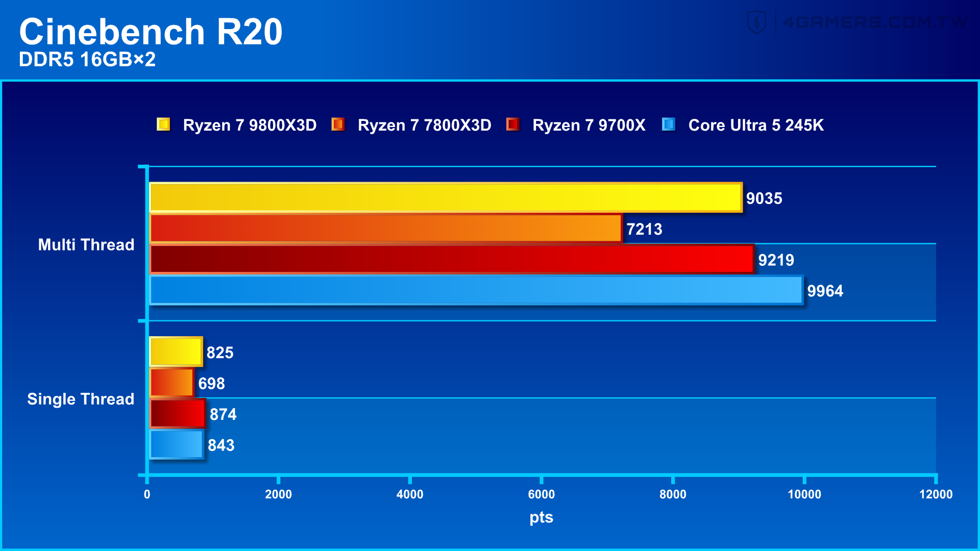This screenshot has height=551, width=980.
Task: Click the 9035 value label
Action: (x=764, y=198)
